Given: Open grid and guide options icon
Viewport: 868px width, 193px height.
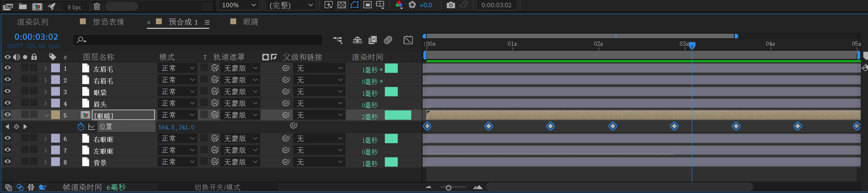Looking at the screenshot, I should [380, 5].
